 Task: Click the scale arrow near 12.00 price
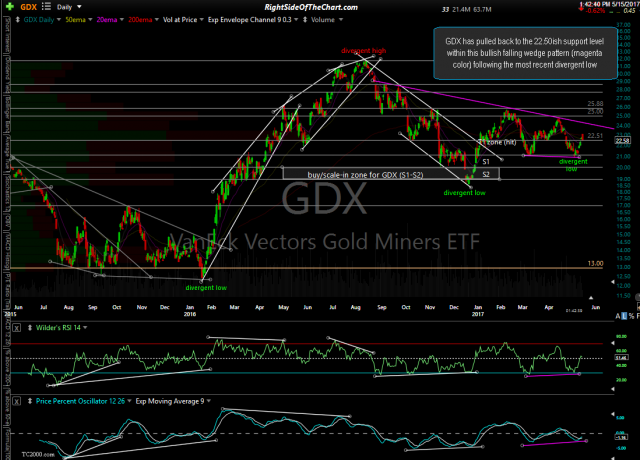click(x=613, y=282)
